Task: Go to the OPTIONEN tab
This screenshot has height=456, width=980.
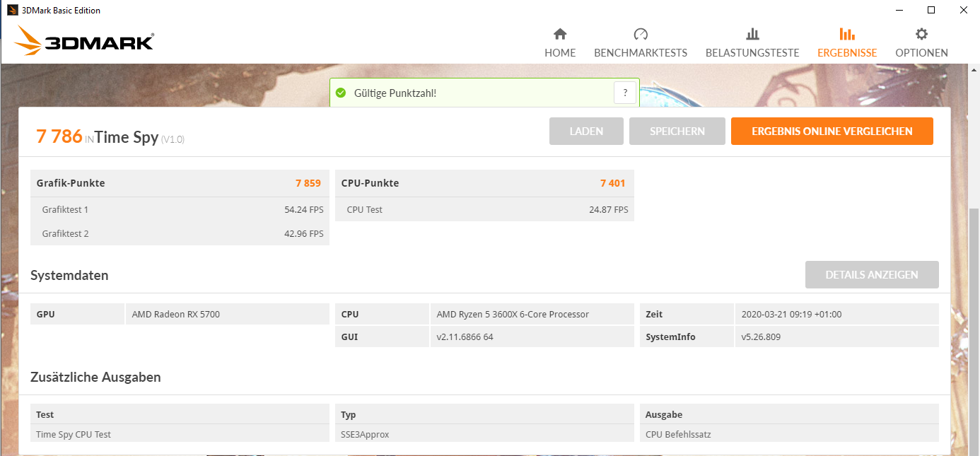Action: (921, 42)
